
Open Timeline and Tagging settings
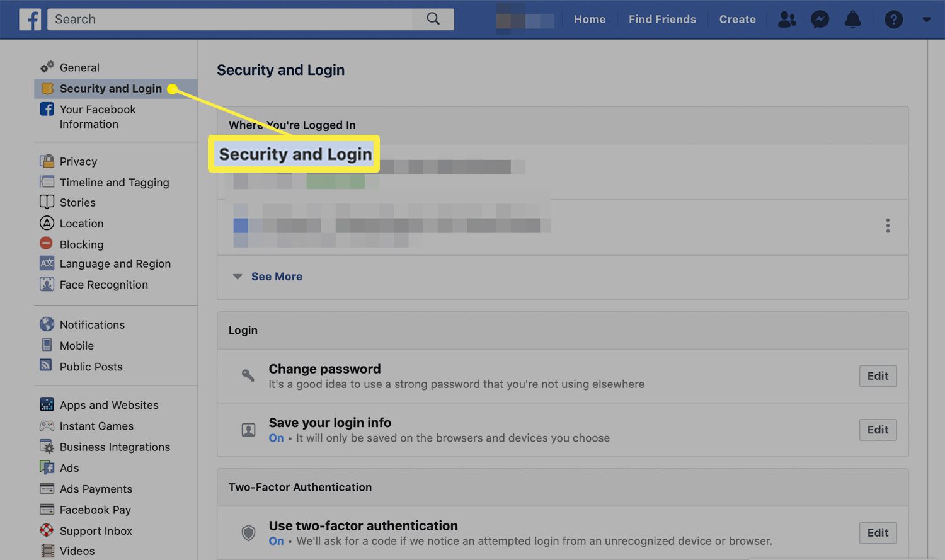(115, 183)
